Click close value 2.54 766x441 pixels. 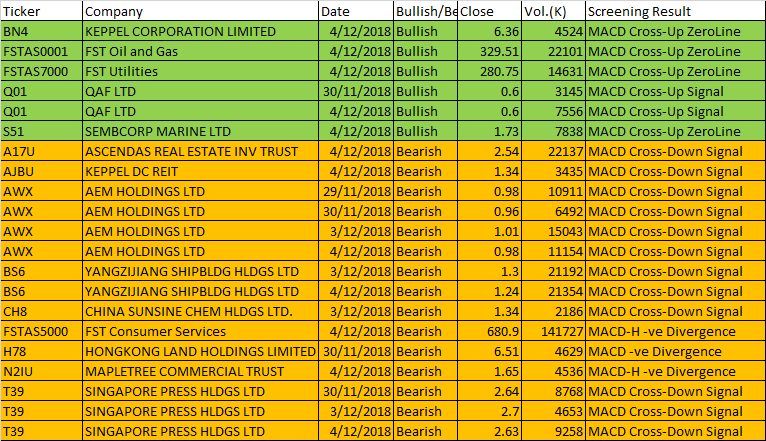point(489,151)
